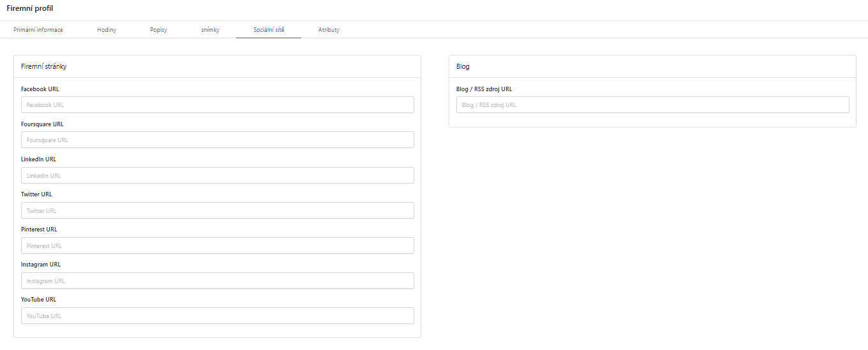Click the Firemní stránky panel header
Viewport: 868px width, 350px height.
pyautogui.click(x=217, y=66)
